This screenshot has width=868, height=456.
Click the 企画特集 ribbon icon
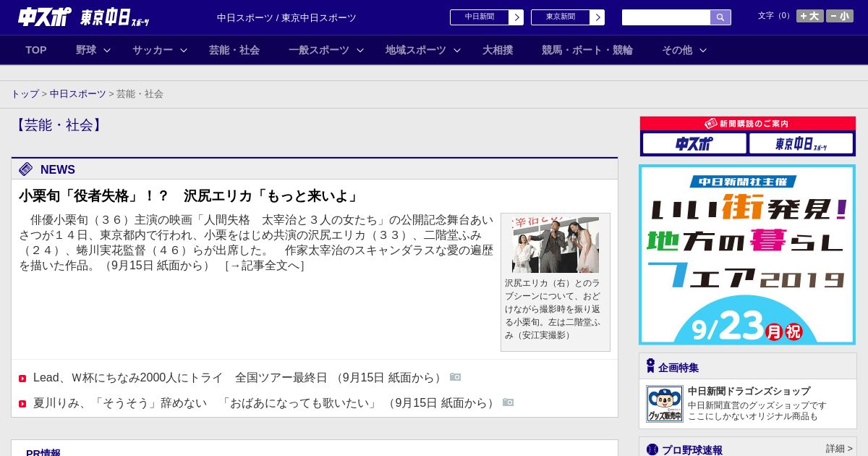(650, 366)
